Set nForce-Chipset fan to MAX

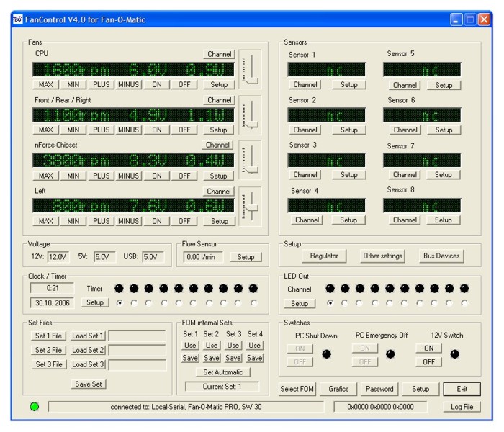coord(46,176)
